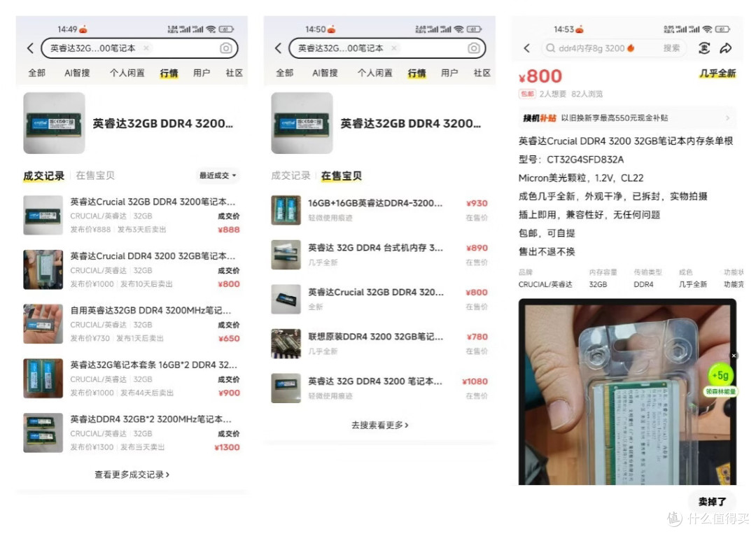Viewport: 756px width, 534px height.
Task: Click 几乎全新 condition badge beside ¥800
Action: tap(717, 73)
